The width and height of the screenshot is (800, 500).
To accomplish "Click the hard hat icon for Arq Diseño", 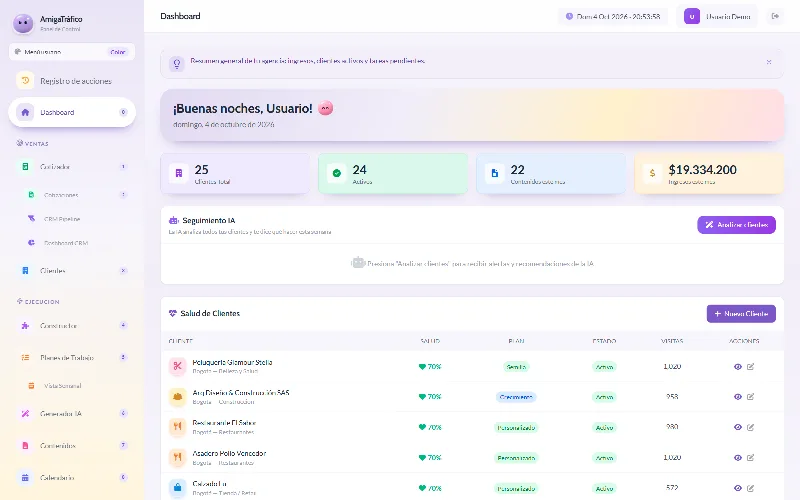I will [x=178, y=396].
